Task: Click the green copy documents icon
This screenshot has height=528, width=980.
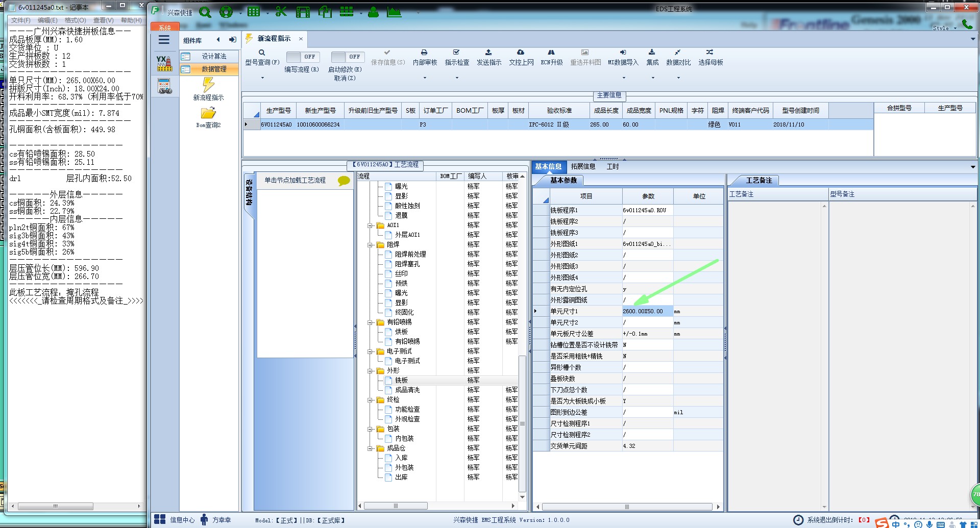Action: (x=325, y=12)
